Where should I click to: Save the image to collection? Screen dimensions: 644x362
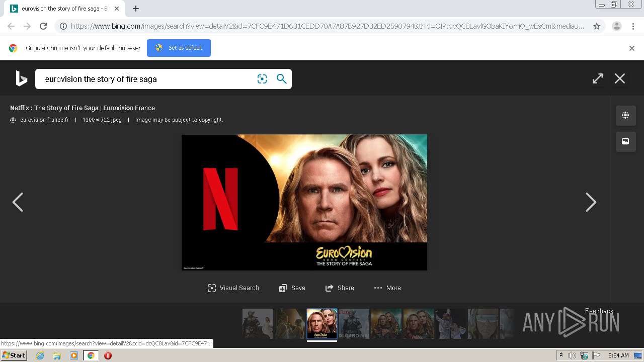coord(292,288)
